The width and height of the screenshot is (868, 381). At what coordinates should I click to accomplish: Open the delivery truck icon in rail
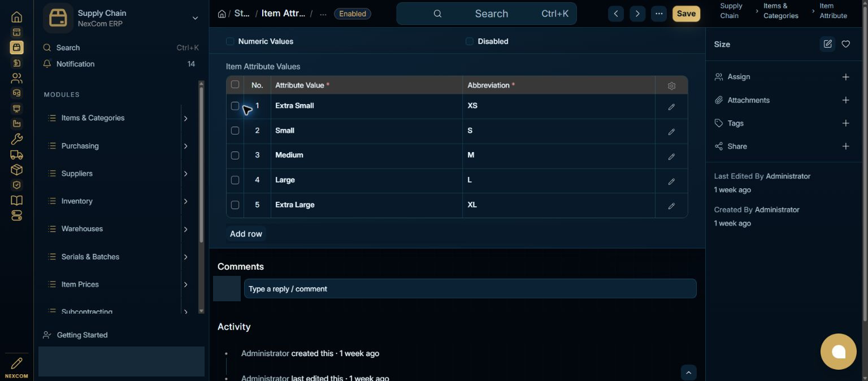coord(16,154)
